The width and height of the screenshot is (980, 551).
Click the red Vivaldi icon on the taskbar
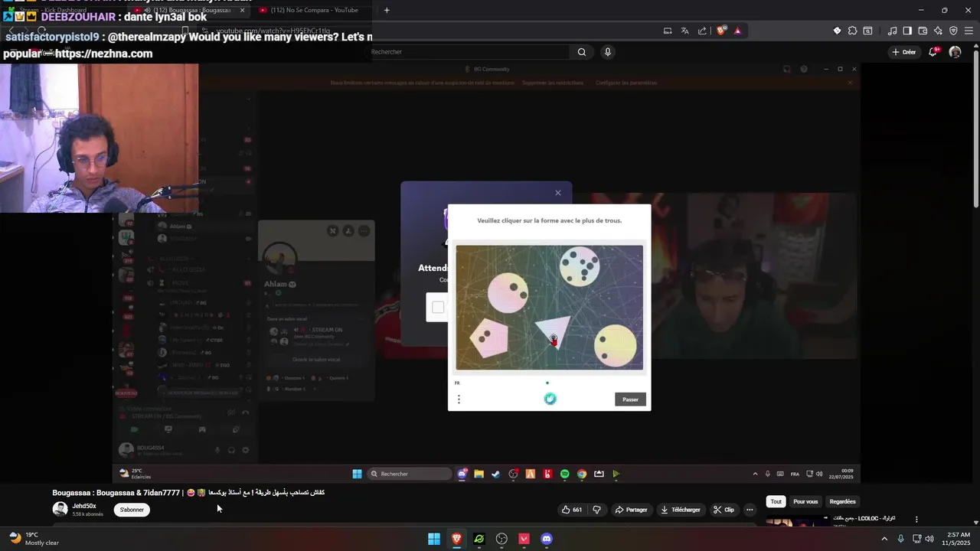pos(524,539)
